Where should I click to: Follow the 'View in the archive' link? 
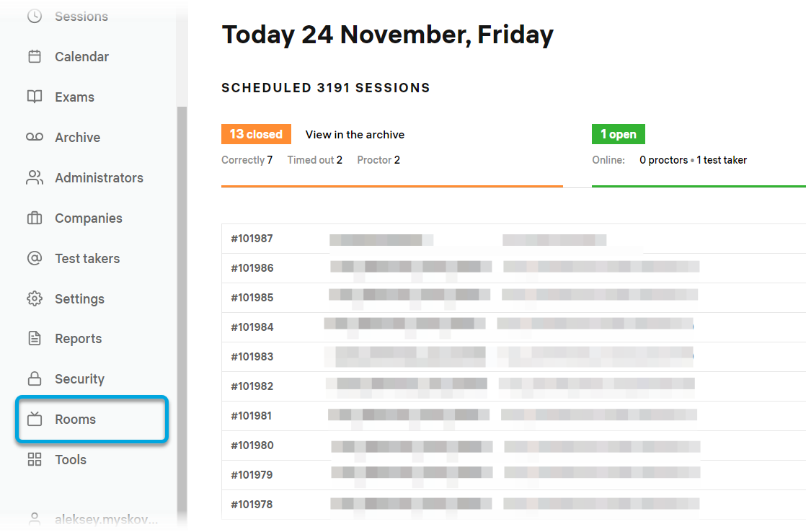[x=355, y=135]
